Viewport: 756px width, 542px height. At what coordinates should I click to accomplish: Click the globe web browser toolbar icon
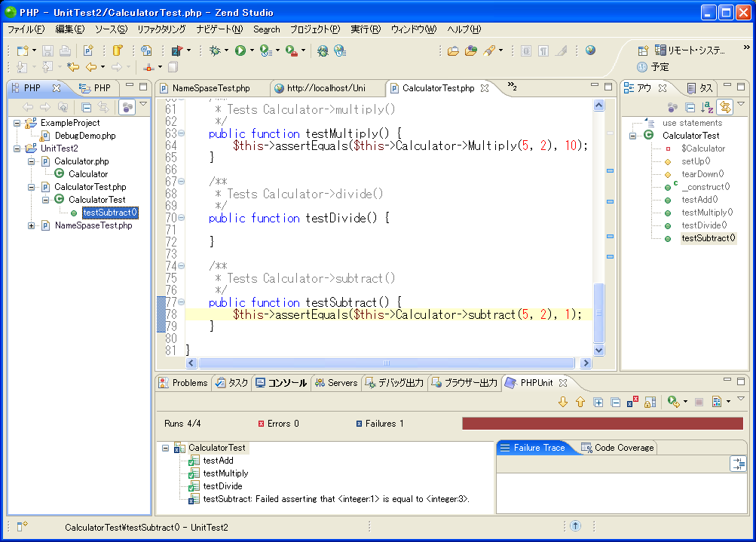pos(590,51)
